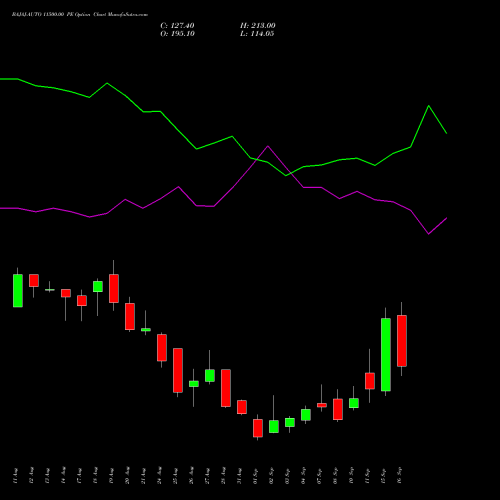Click the lowest red candle above 01 Sep
Viewport: 500px width, 500px height.
(x=258, y=428)
